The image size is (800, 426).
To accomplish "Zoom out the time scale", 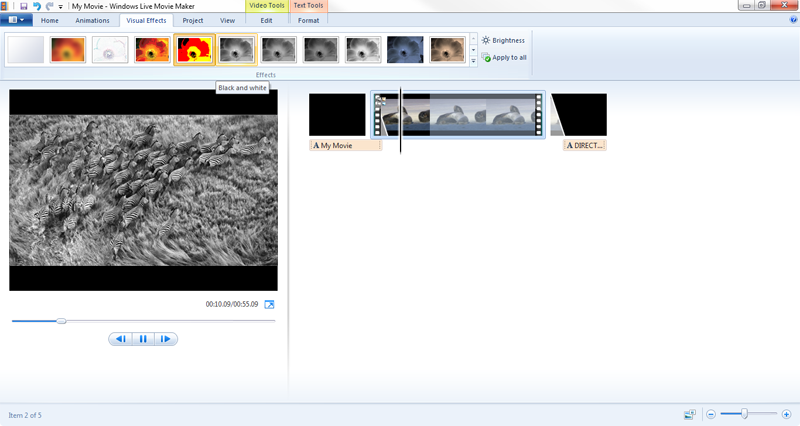I will pyautogui.click(x=711, y=414).
